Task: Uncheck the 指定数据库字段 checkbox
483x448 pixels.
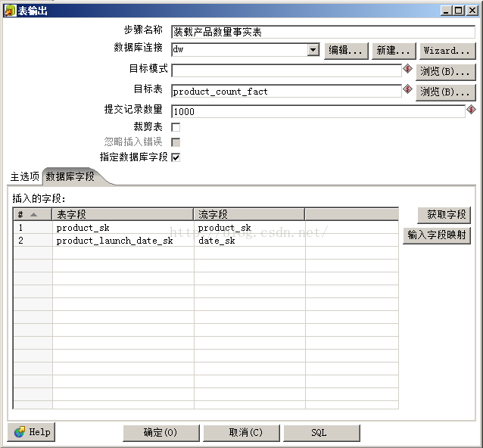Action: click(x=176, y=157)
